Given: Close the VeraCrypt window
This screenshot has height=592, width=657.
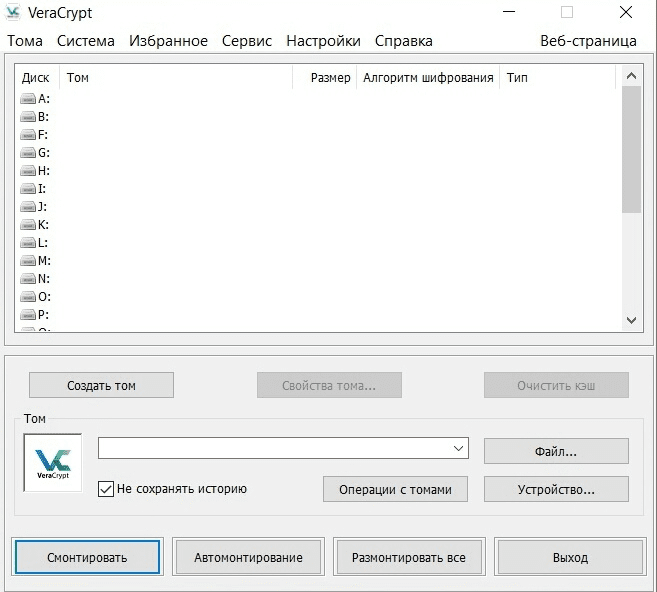Looking at the screenshot, I should pos(626,12).
